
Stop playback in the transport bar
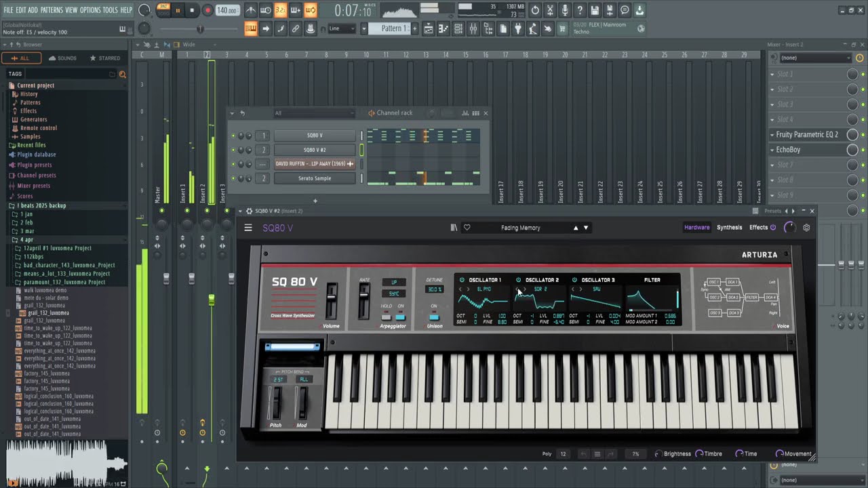coord(192,10)
